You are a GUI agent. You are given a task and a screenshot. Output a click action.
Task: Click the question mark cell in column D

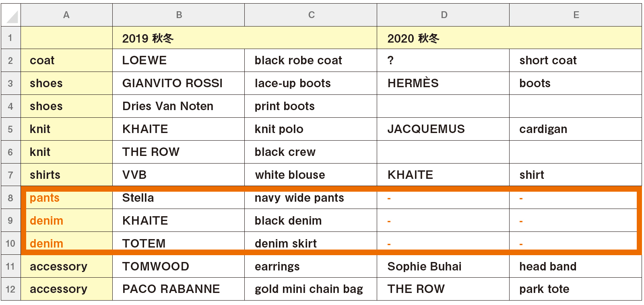(x=443, y=61)
